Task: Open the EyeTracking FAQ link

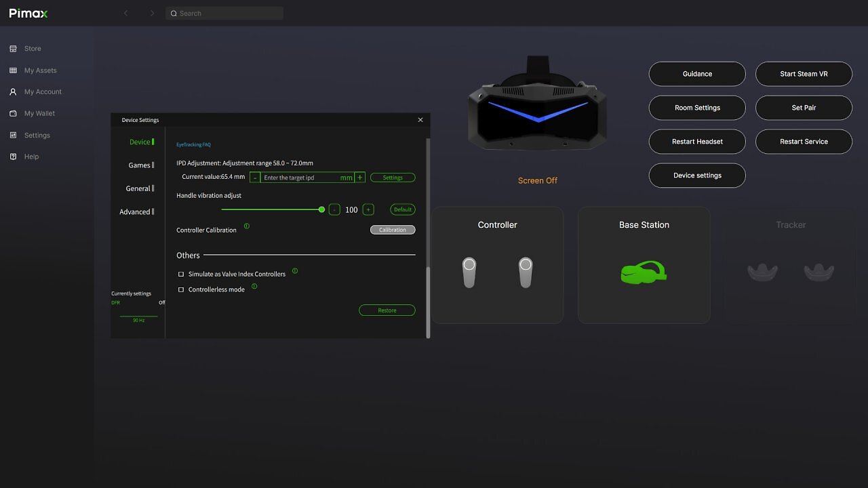Action: (193, 145)
